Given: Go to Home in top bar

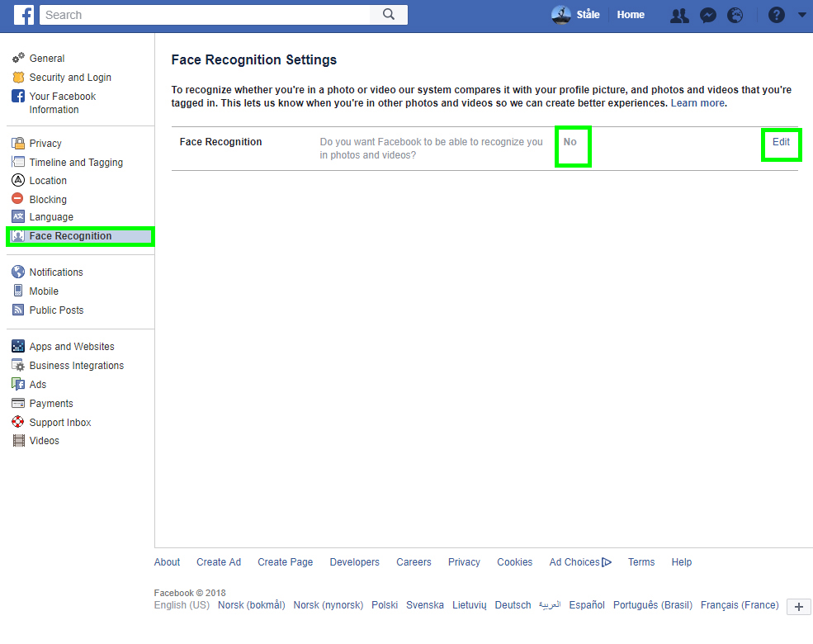Looking at the screenshot, I should [x=631, y=15].
